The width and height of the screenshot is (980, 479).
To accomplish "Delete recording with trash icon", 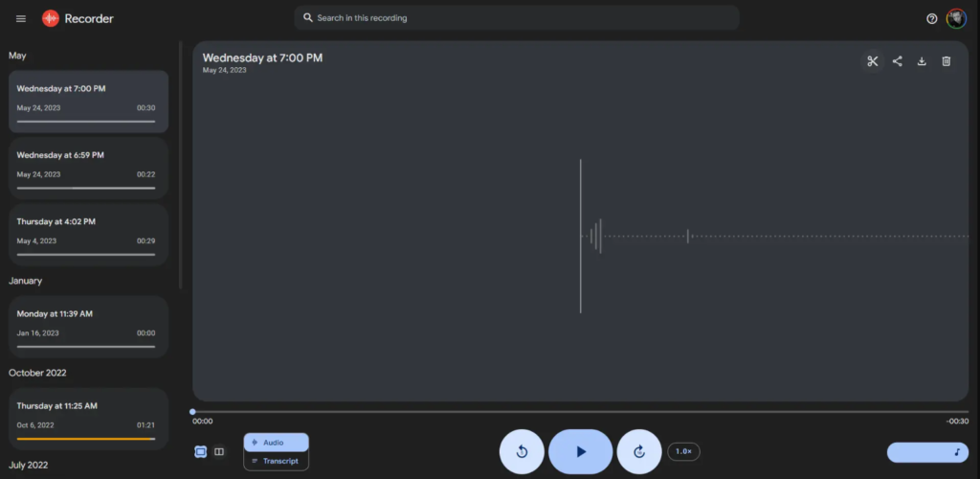I will pyautogui.click(x=947, y=61).
